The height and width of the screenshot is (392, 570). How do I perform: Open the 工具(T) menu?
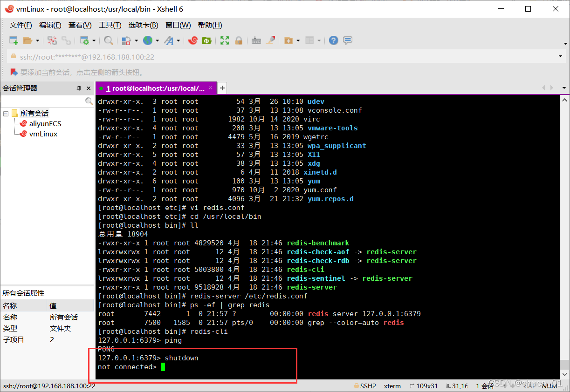click(110, 25)
